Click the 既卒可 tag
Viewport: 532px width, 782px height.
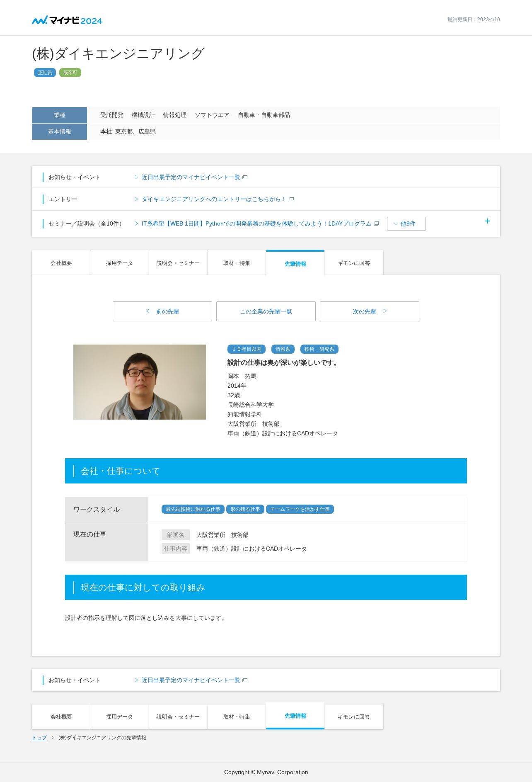tap(70, 73)
